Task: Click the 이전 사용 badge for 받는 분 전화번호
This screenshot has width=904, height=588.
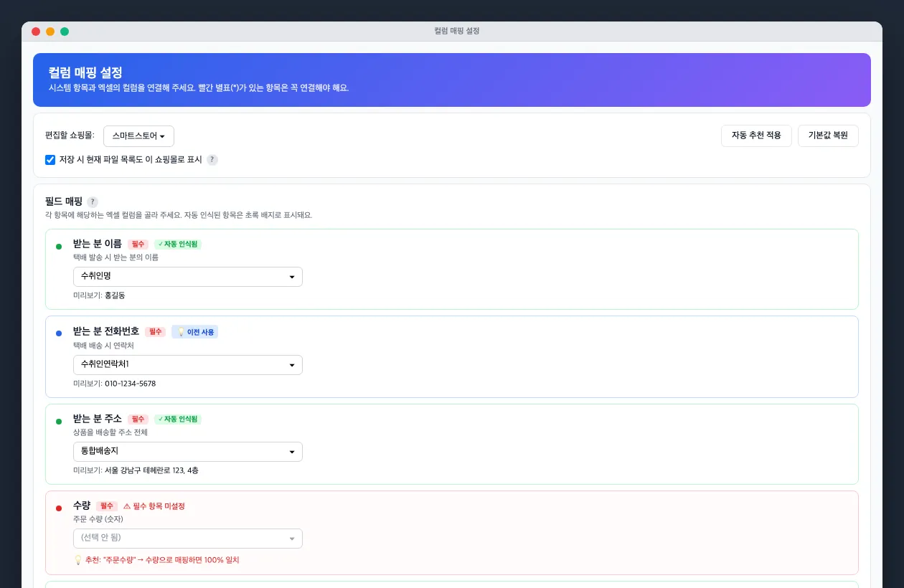Action: [x=194, y=332]
